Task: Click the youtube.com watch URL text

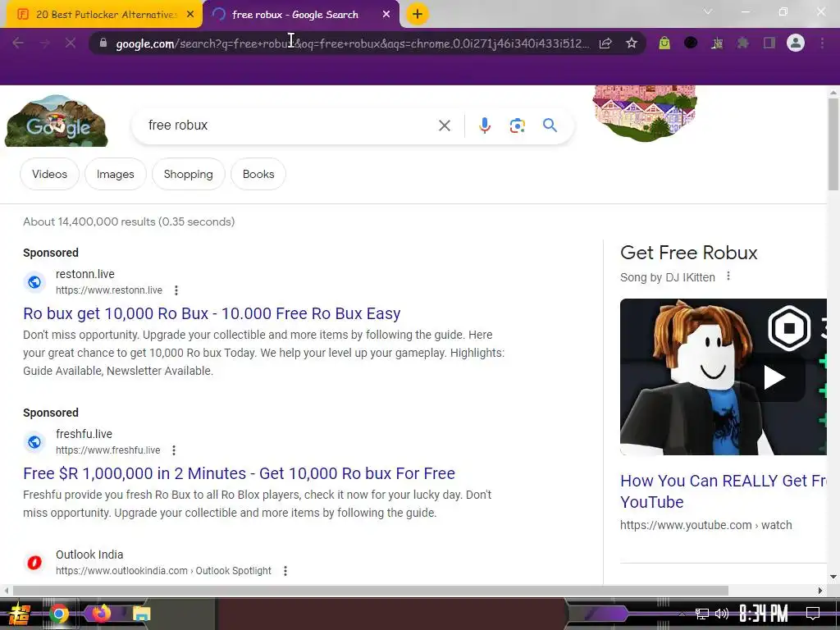Action: click(x=706, y=525)
